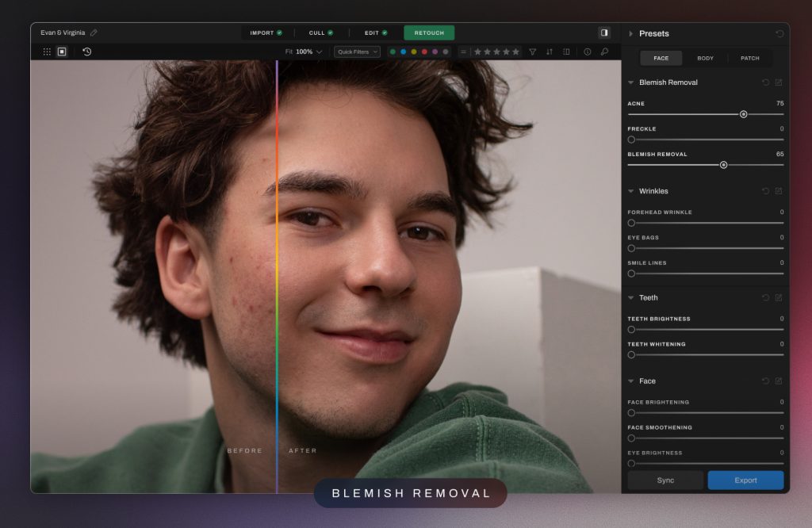Click the Sync button
The image size is (812, 528).
(665, 480)
